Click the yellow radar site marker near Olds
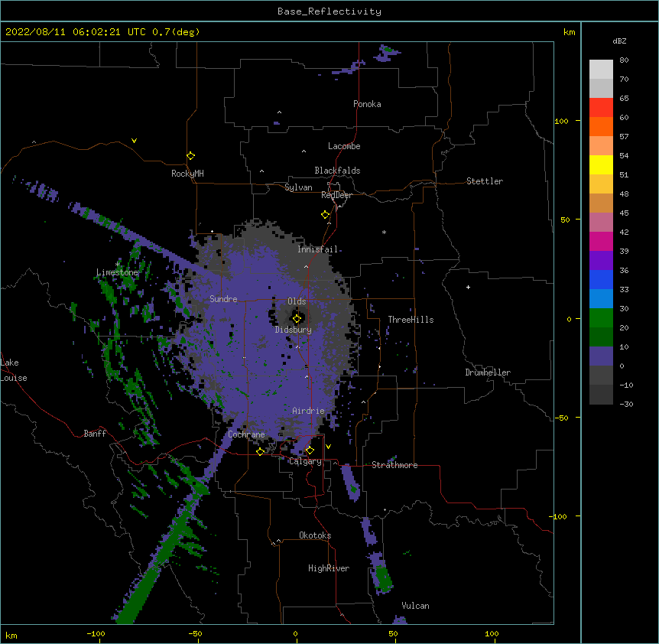Image resolution: width=659 pixels, height=644 pixels. (297, 319)
